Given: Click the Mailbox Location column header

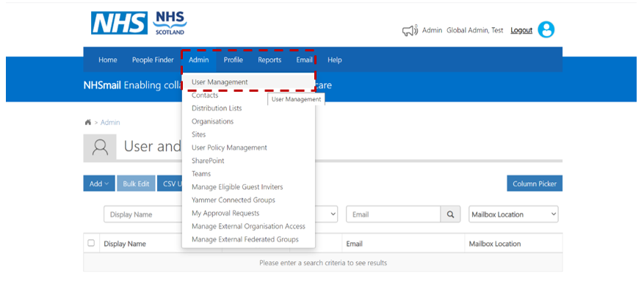Looking at the screenshot, I should (x=495, y=244).
